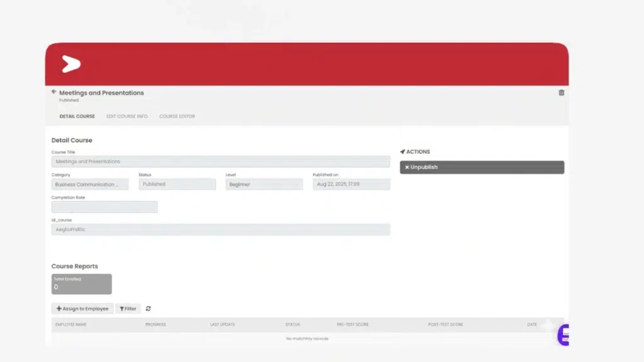
Task: Go back using the left arrow icon
Action: coord(54,92)
